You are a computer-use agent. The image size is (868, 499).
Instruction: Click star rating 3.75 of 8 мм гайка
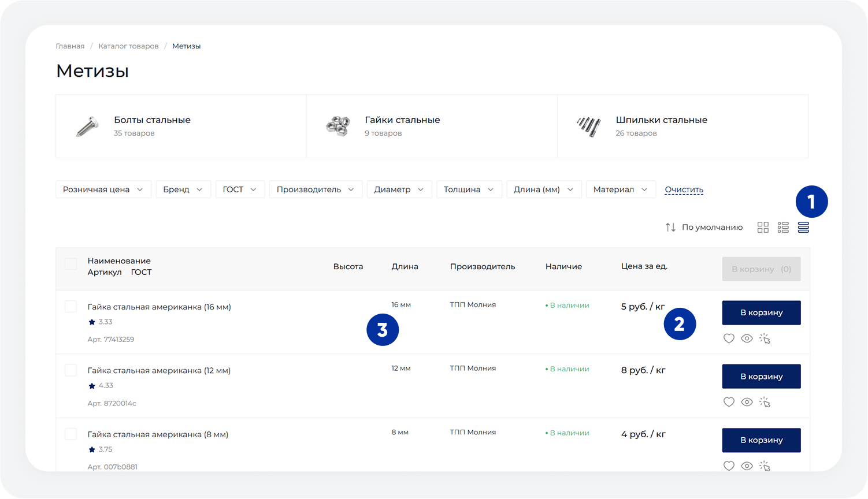(x=101, y=449)
